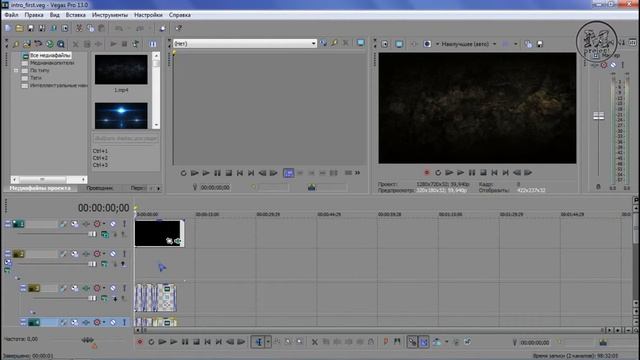Open the Auto Ripple mode dropdown arrow
640x360 pixels.
pos(446,342)
